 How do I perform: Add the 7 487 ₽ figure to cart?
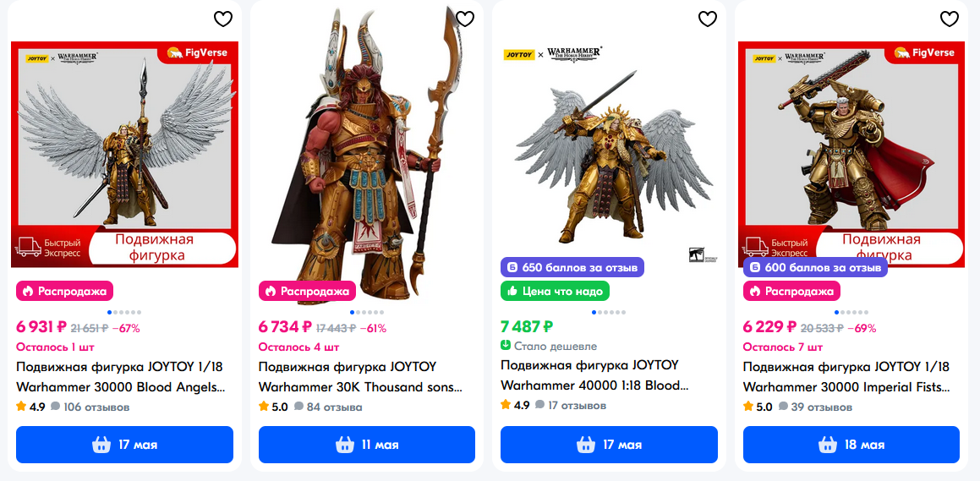[609, 445]
